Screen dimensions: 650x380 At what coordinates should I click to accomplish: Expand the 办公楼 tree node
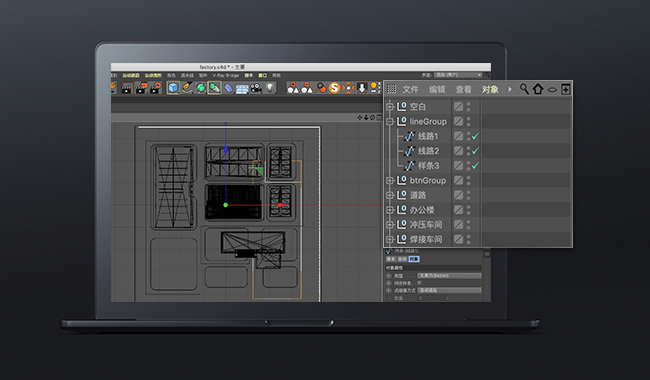(390, 210)
